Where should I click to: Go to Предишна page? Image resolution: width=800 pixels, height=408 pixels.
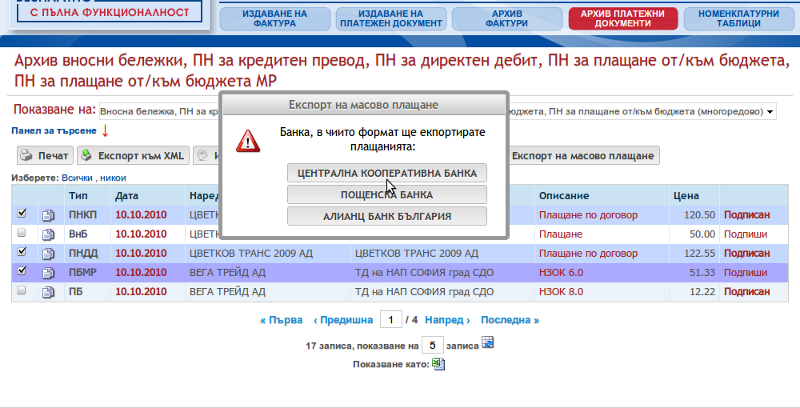coord(343,320)
